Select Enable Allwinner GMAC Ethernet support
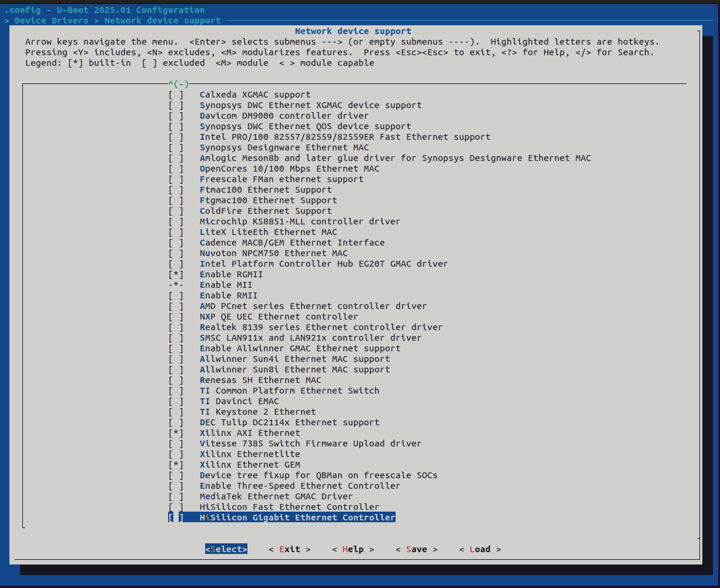The height and width of the screenshot is (588, 720). (300, 348)
